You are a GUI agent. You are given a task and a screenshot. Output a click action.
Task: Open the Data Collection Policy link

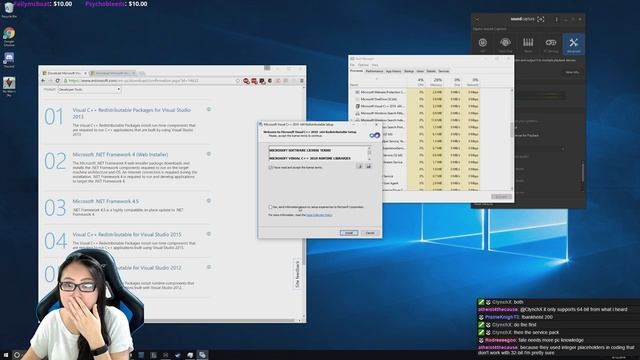[x=319, y=215]
